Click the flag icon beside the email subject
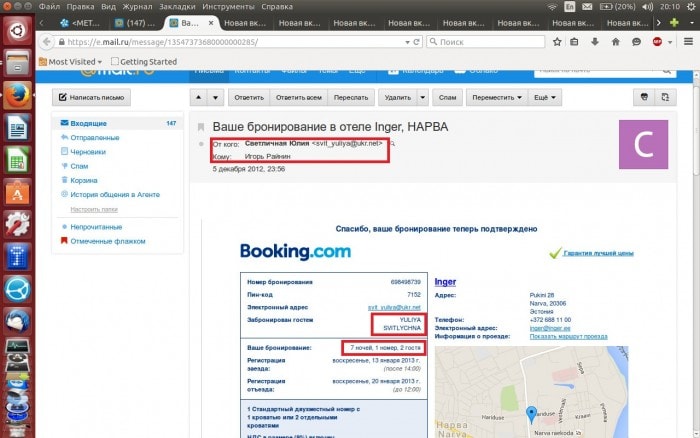The image size is (700, 438). [201, 127]
